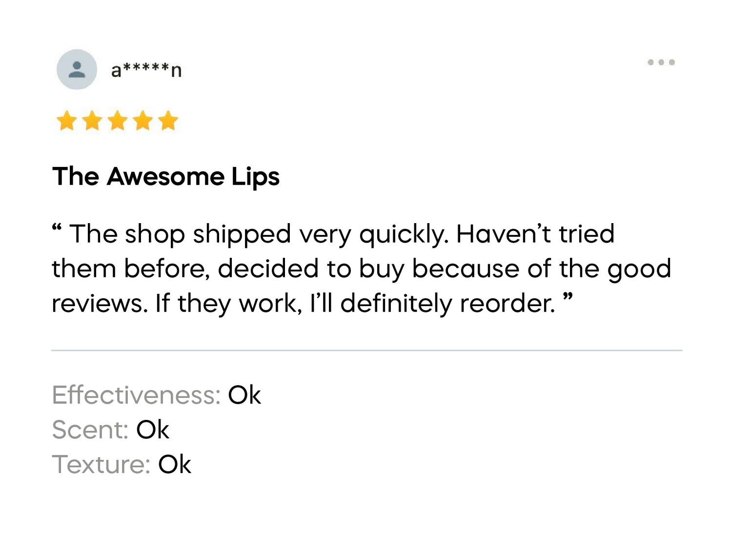Click the second rating star
This screenshot has width=732, height=560.
pyautogui.click(x=92, y=121)
